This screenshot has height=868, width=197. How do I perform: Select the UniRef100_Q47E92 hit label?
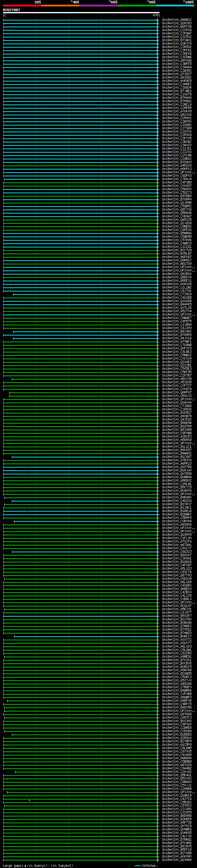click(x=176, y=419)
